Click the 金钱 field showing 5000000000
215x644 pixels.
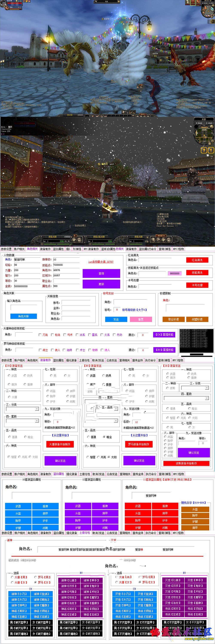point(27,286)
